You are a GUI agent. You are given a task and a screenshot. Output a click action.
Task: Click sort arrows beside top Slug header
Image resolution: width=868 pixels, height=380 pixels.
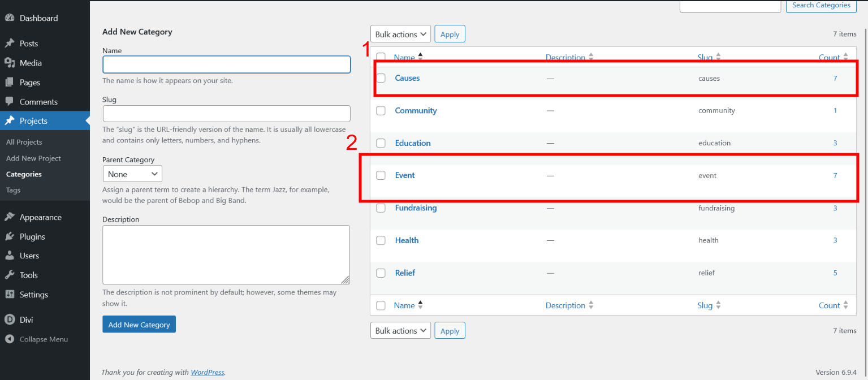pyautogui.click(x=718, y=57)
